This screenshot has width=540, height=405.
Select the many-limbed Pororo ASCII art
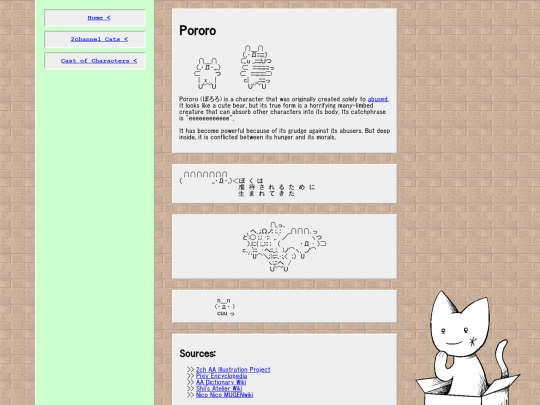[x=257, y=67]
